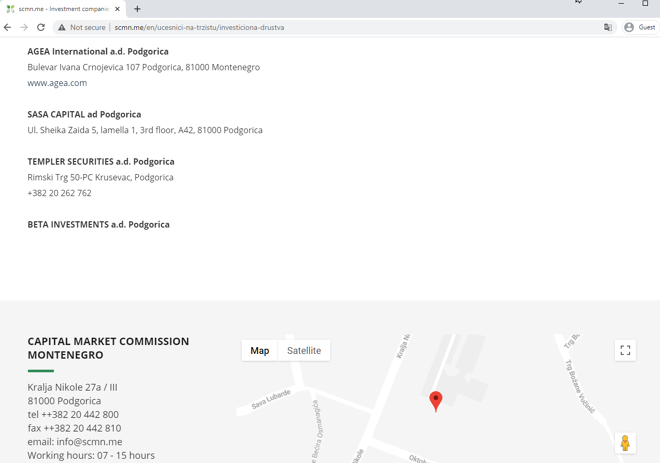Click the Trg Božane Vučinić map label
This screenshot has height=463, width=660.
(x=580, y=386)
